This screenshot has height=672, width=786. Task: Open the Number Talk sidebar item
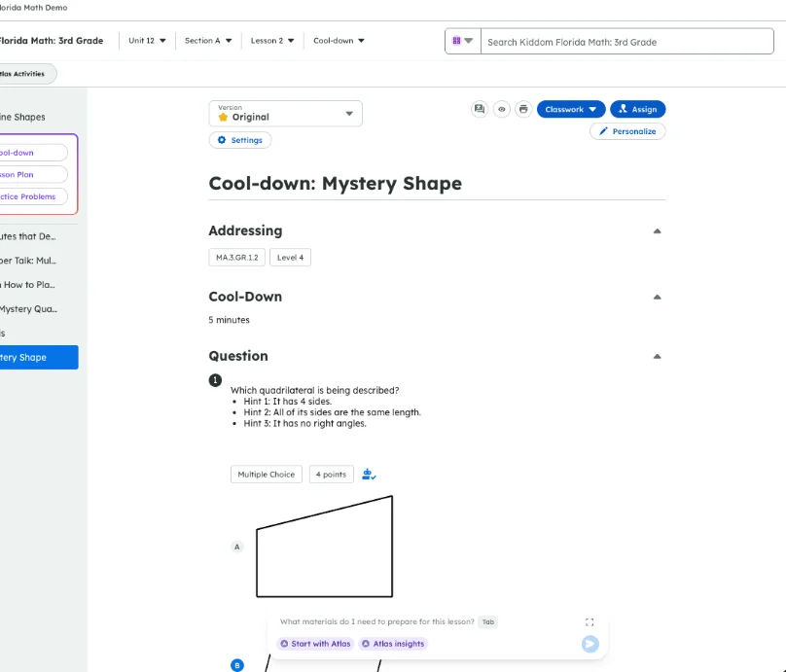coord(30,261)
